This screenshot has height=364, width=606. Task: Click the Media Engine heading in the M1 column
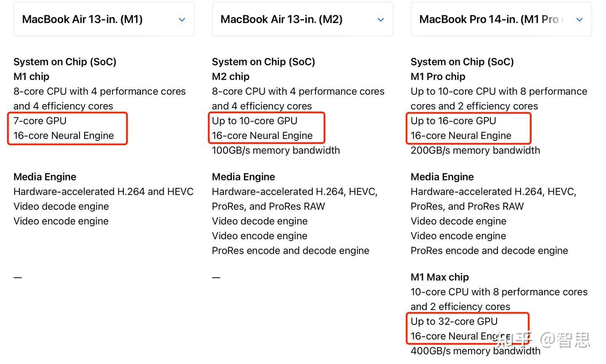(x=45, y=177)
